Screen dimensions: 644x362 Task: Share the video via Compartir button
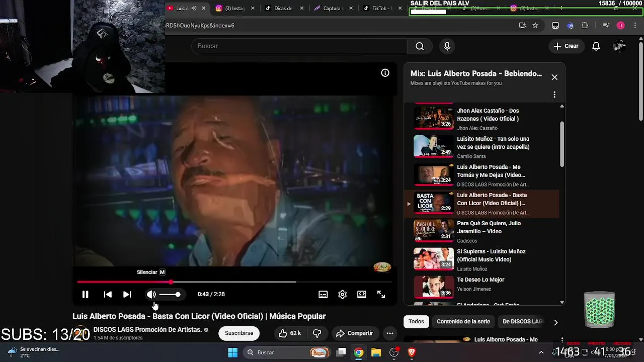[x=355, y=333]
